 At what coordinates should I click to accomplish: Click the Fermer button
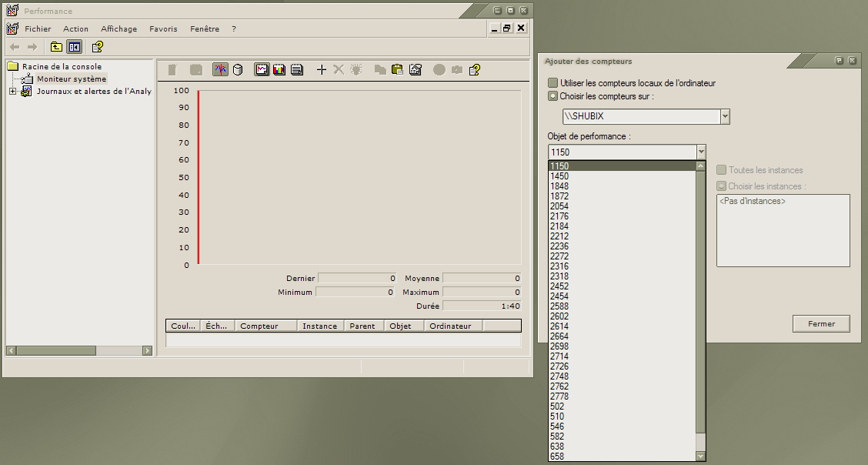pos(821,324)
